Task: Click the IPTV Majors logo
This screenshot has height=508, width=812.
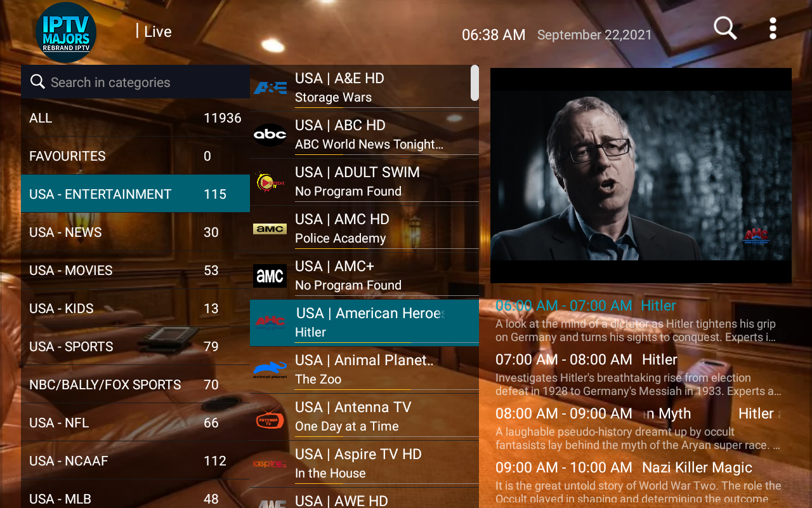Action: pos(66,32)
